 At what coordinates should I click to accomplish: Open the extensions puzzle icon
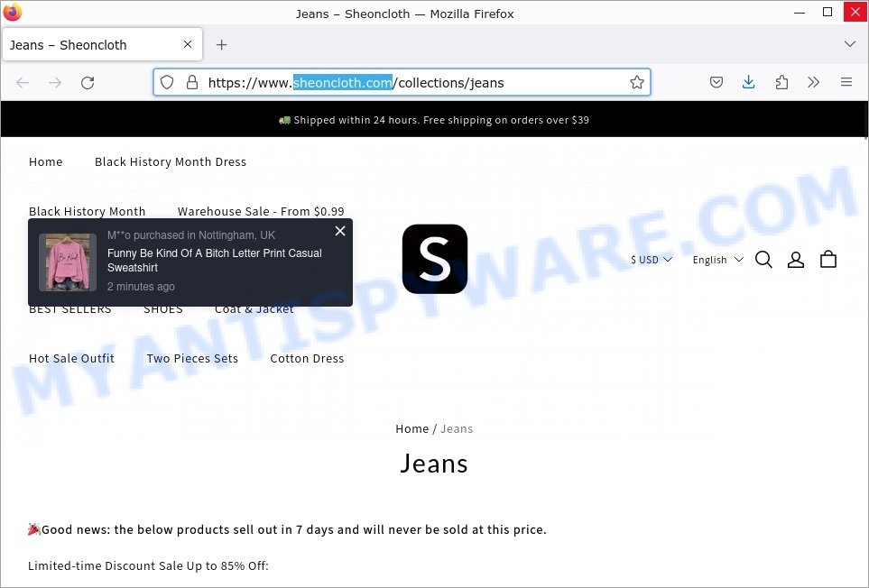click(x=781, y=82)
